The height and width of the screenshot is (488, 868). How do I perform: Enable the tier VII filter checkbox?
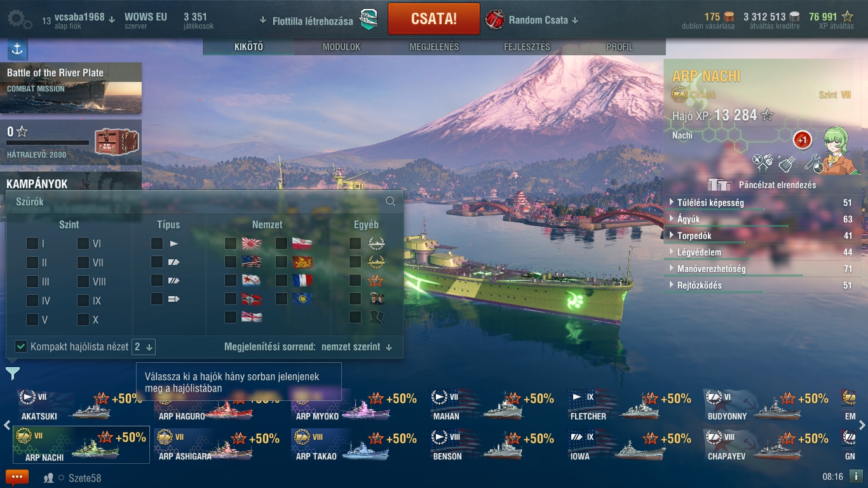[83, 262]
